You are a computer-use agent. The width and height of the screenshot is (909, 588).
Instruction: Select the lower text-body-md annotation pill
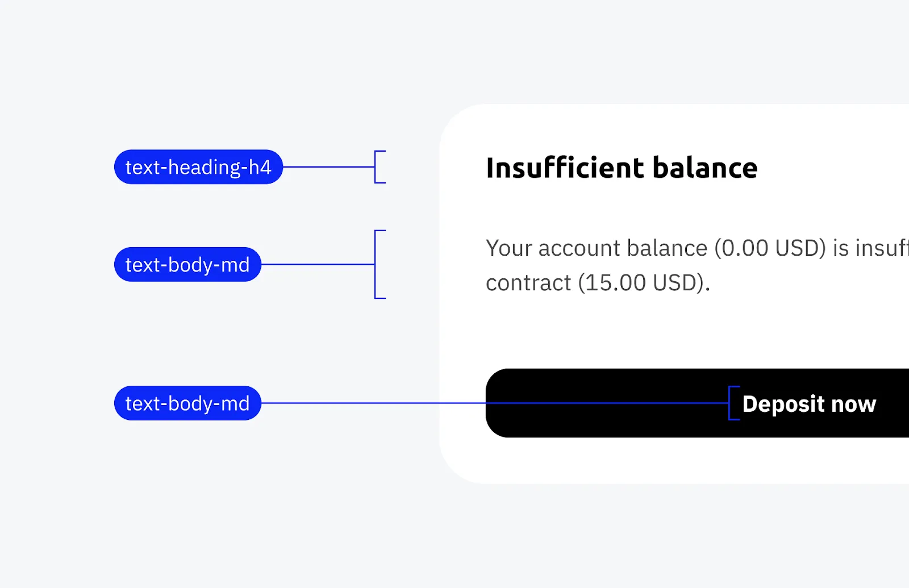pos(187,403)
